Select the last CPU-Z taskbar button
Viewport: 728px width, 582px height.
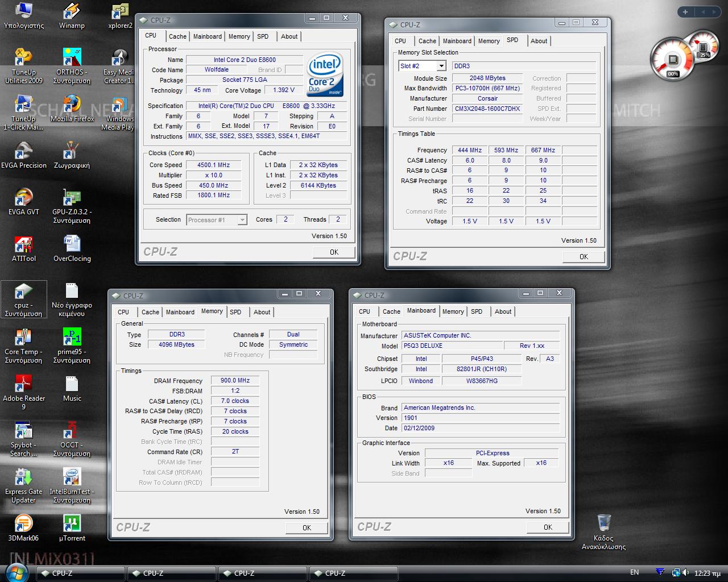353,573
